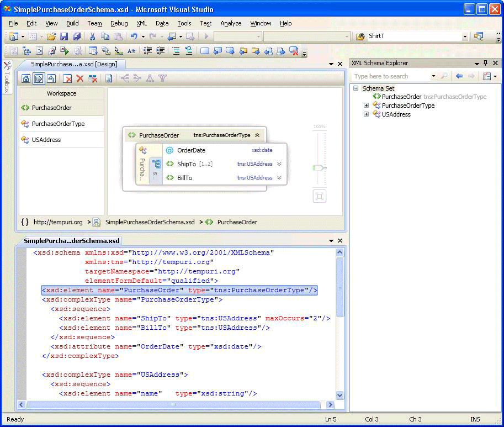
Task: Select Content Model View in the designer toolbar
Action: 39,78
